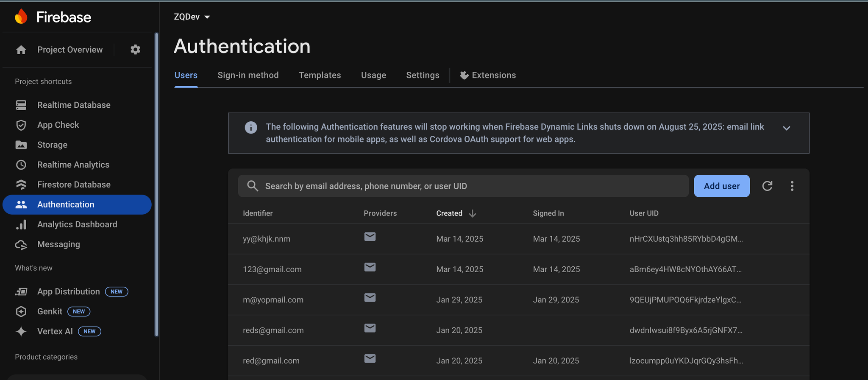Click the Add user button
Image resolution: width=868 pixels, height=380 pixels.
pos(721,186)
